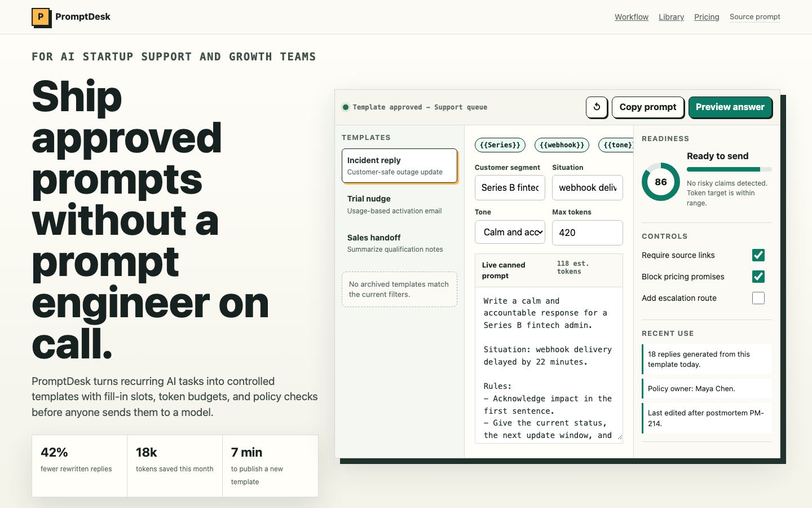Click the '42%' fewer rewritten replies stat
812x508 pixels.
(80, 466)
